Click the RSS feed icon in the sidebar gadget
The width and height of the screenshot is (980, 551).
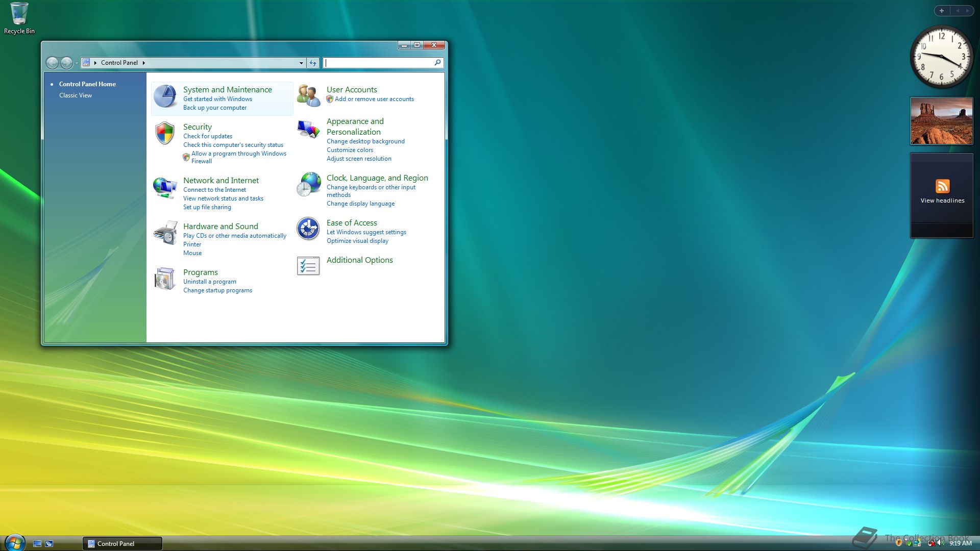pos(942,186)
